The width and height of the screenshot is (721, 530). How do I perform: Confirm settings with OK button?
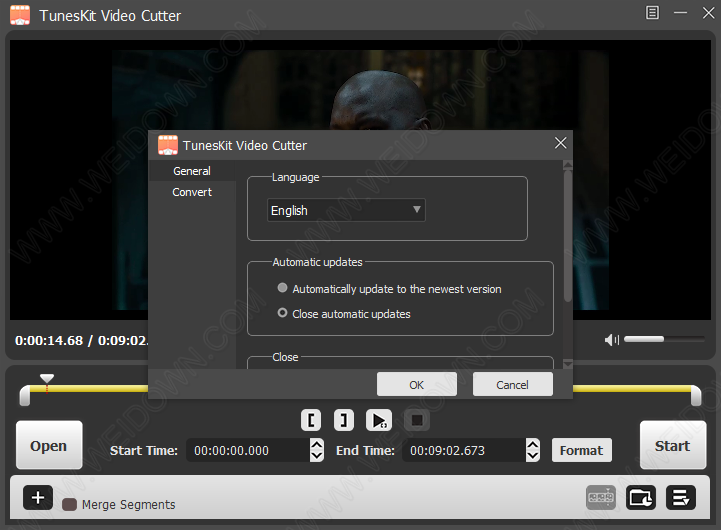pos(417,384)
